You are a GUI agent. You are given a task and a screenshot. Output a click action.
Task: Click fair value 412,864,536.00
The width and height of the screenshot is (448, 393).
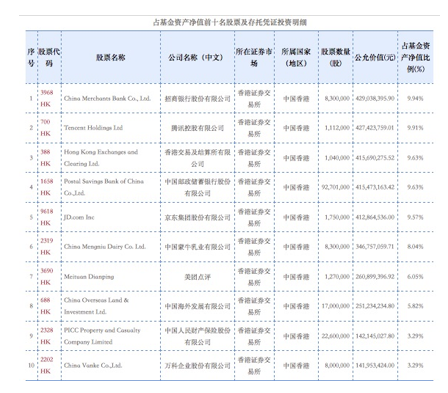pos(375,217)
